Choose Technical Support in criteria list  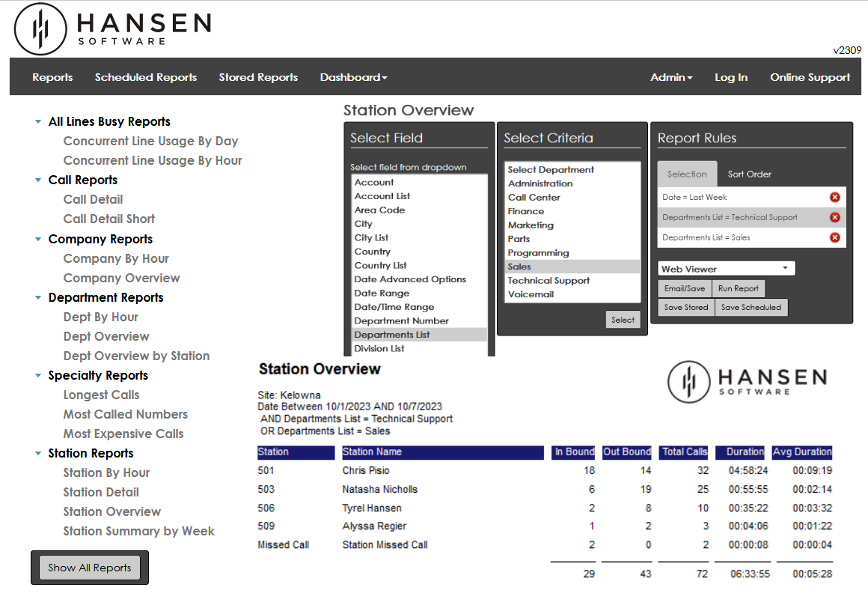[x=548, y=281]
